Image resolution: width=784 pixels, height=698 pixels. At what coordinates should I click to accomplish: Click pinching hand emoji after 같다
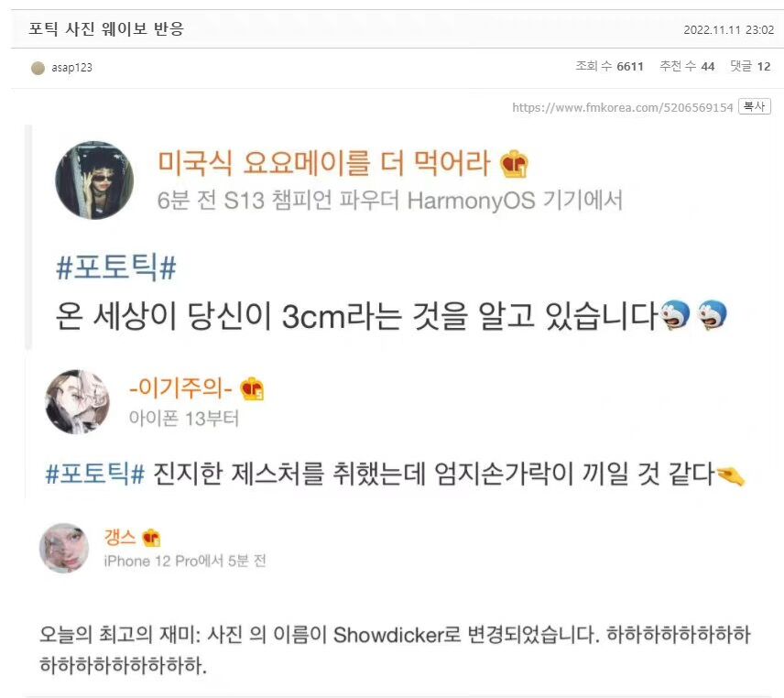click(731, 475)
